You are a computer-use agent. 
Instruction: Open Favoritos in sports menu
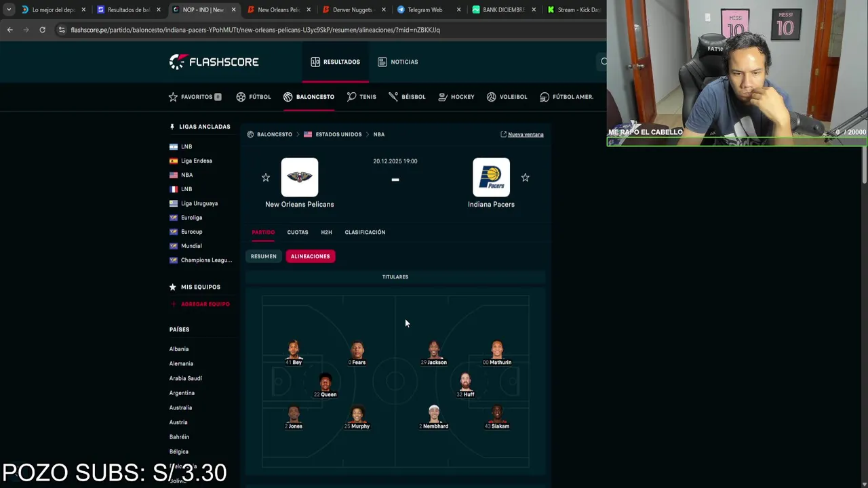195,97
